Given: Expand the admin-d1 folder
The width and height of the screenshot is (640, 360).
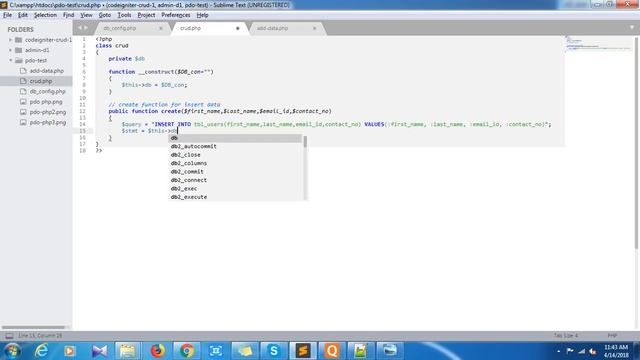Looking at the screenshot, I should point(10,50).
